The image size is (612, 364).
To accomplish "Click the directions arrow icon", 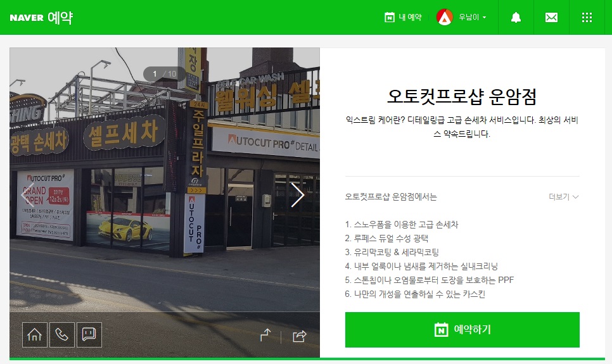I will (x=266, y=335).
